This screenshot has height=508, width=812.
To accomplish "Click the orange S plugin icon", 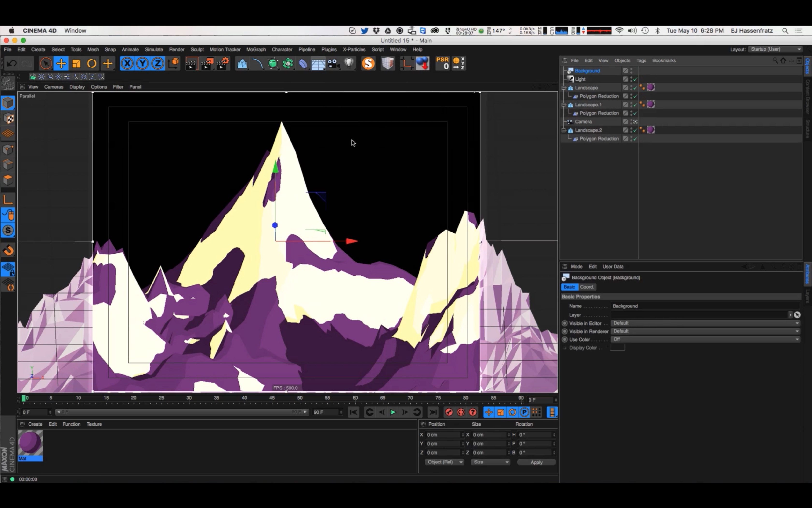I will click(368, 63).
